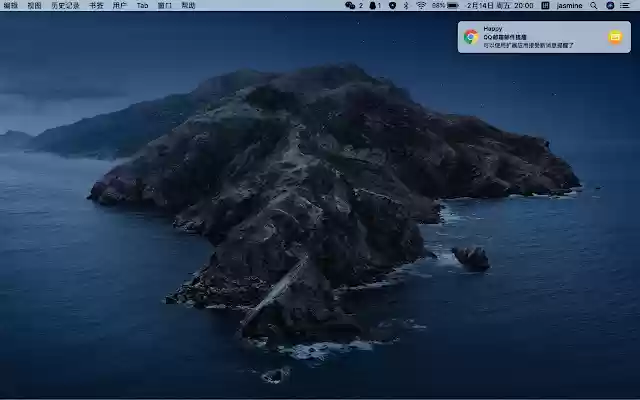Open Notification Center list icon
640x400 pixels.
(626, 5)
